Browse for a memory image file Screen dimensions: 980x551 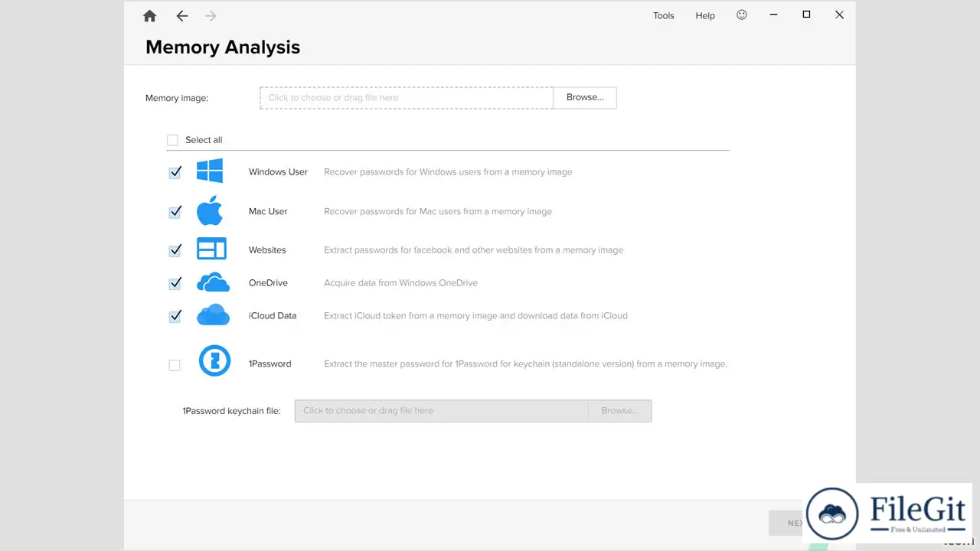[585, 97]
